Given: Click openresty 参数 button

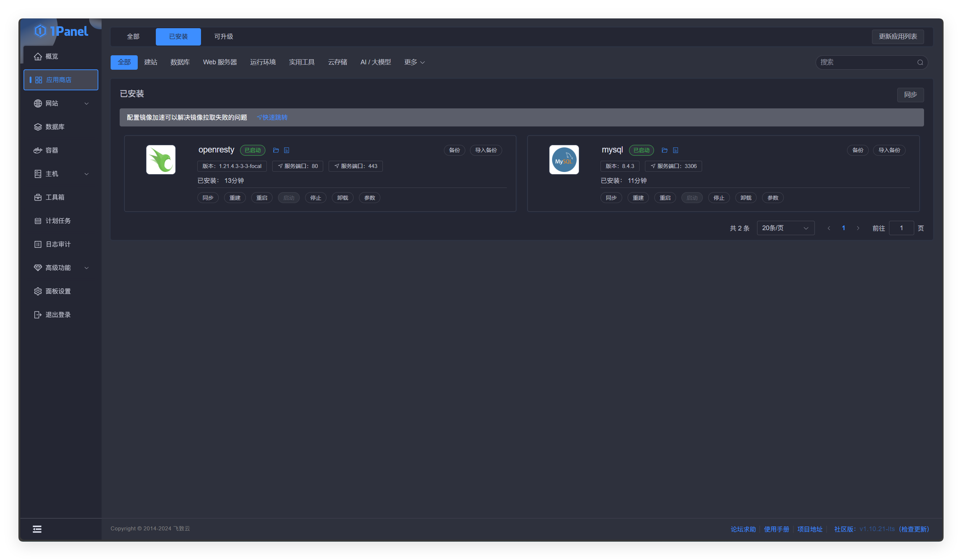Looking at the screenshot, I should pos(369,198).
